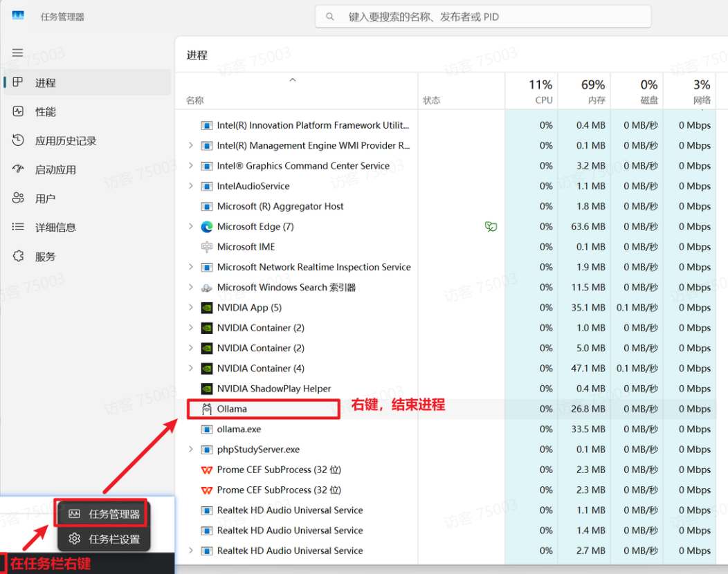Click the Edge efficiency mode leaf icon
Image resolution: width=728 pixels, height=574 pixels.
click(491, 226)
